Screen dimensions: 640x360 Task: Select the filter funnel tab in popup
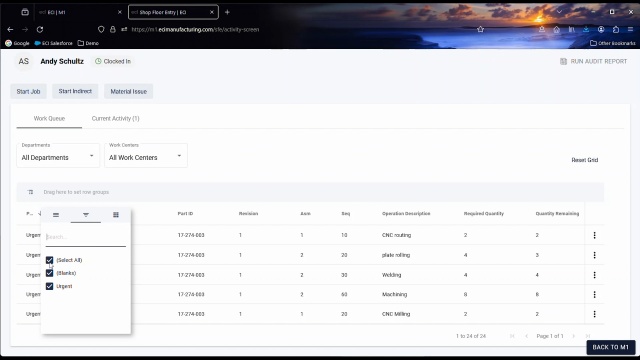pos(86,215)
